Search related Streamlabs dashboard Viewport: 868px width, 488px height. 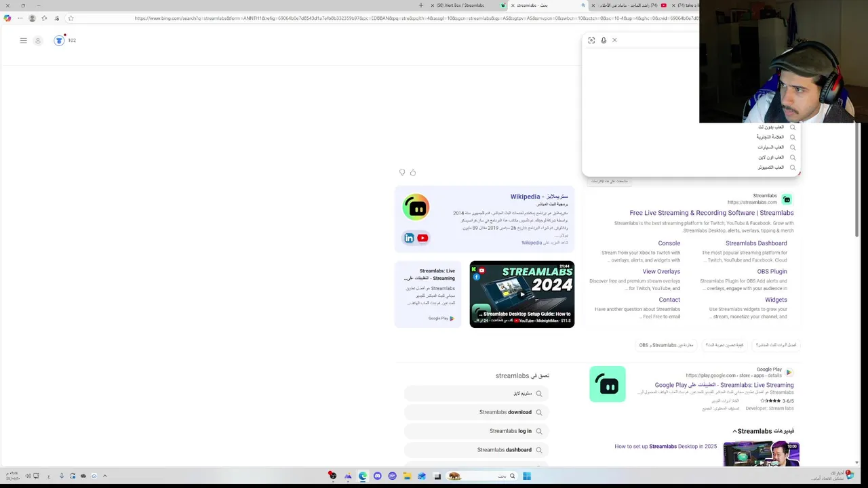(x=476, y=450)
